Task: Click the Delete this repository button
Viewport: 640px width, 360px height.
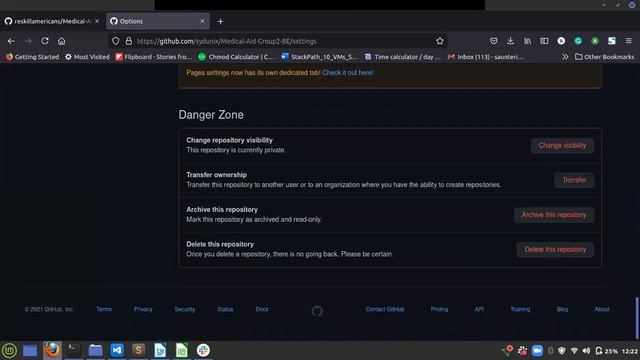Action: coord(555,250)
